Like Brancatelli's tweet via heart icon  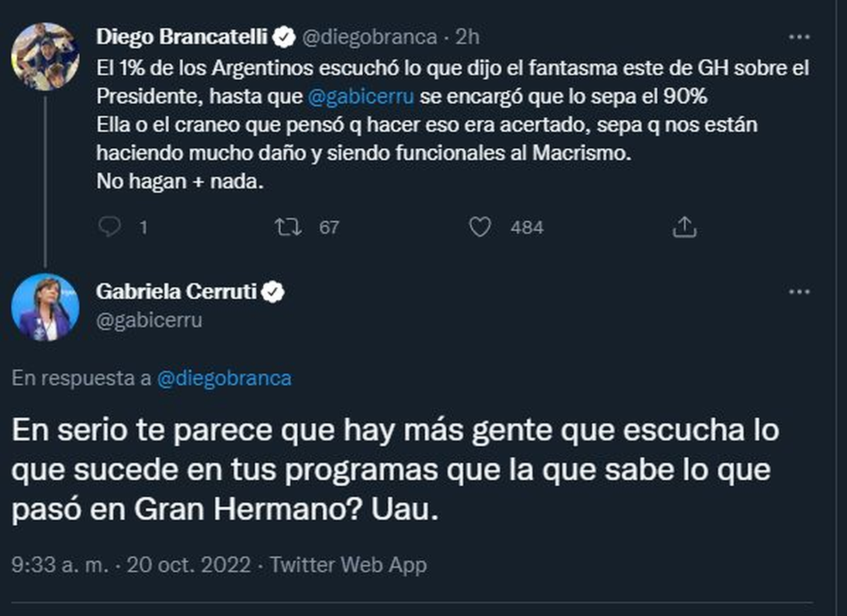(x=481, y=227)
